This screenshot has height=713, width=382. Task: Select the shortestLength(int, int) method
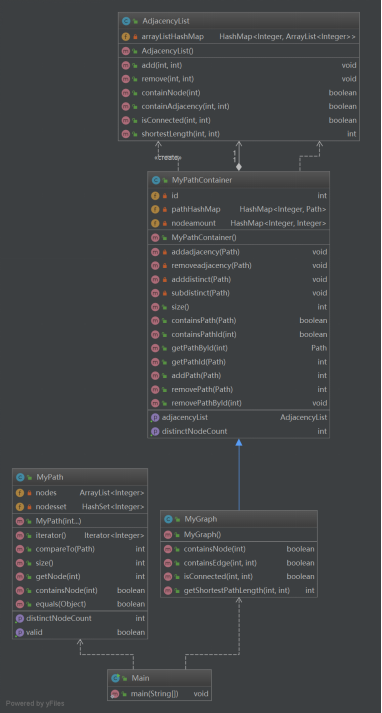pyautogui.click(x=239, y=134)
